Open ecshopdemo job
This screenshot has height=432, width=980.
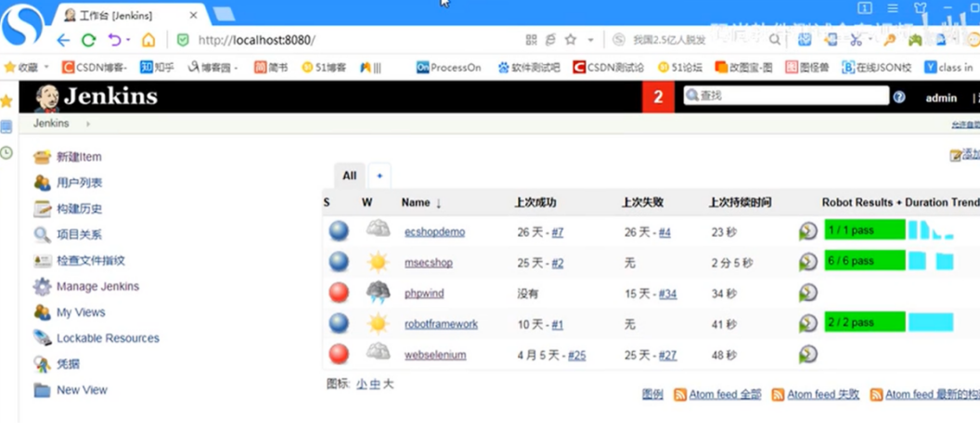point(434,231)
